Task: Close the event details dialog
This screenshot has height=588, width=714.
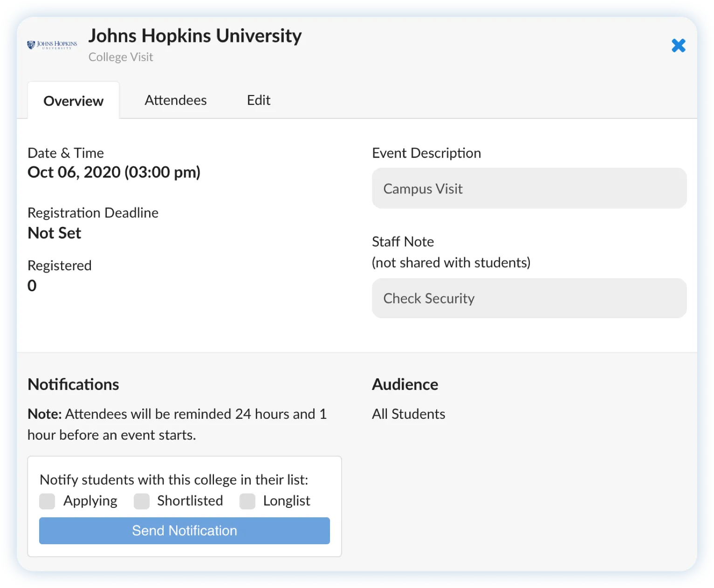Action: tap(679, 45)
